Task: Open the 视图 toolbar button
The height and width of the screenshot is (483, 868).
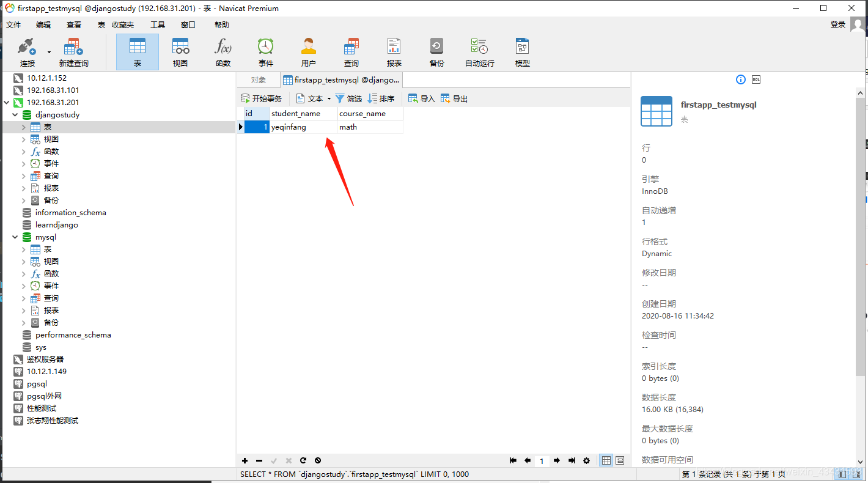Action: pos(180,52)
